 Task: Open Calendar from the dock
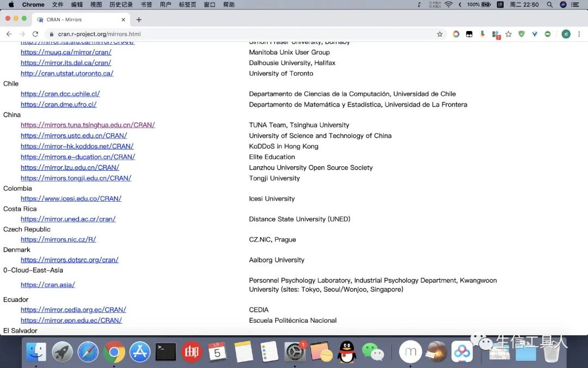point(217,352)
